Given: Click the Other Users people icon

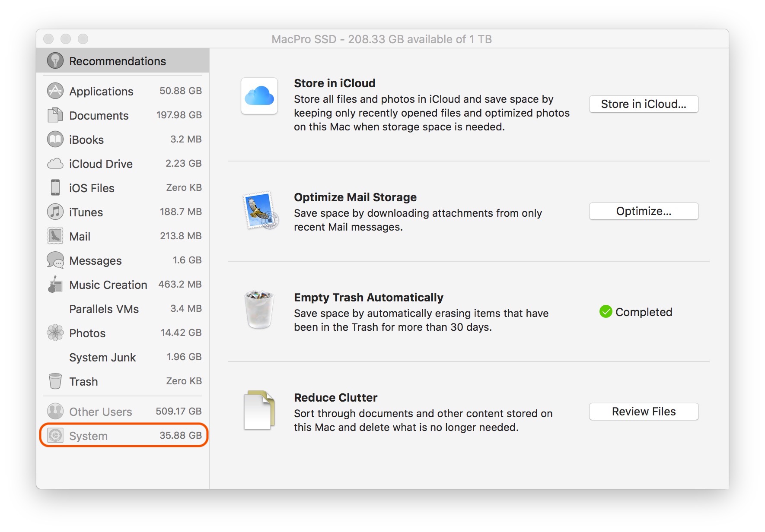Looking at the screenshot, I should (55, 411).
